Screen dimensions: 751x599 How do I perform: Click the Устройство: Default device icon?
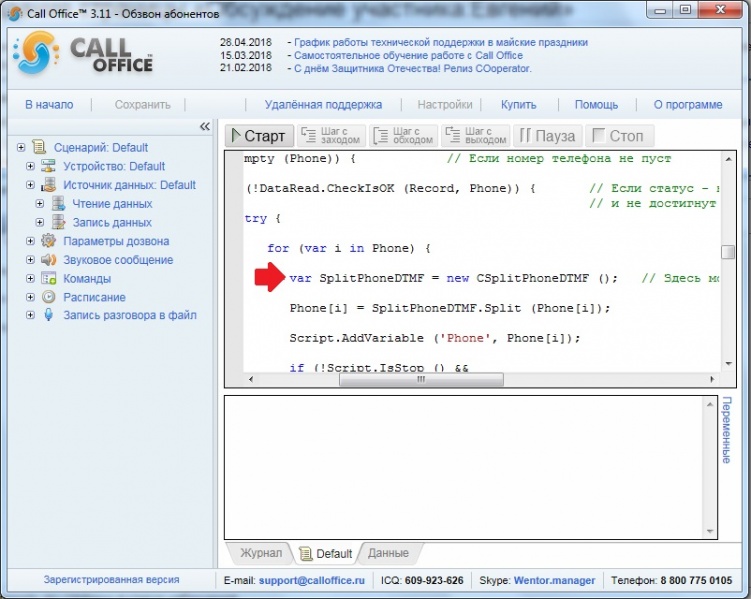[48, 166]
